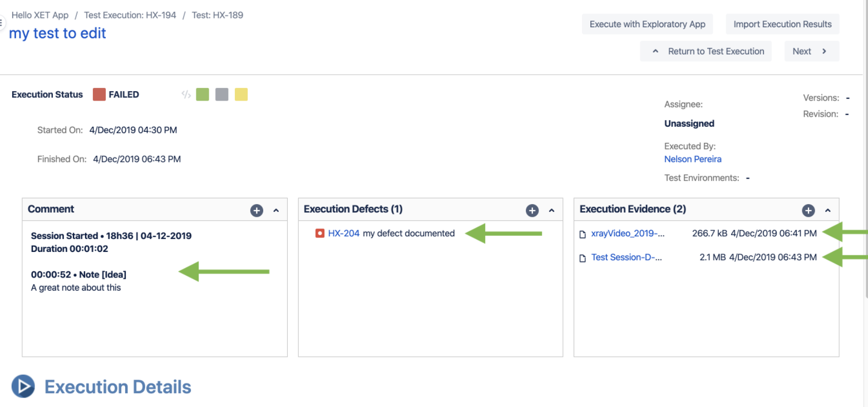This screenshot has height=407, width=868.
Task: Open HX-204 defect link
Action: 344,234
